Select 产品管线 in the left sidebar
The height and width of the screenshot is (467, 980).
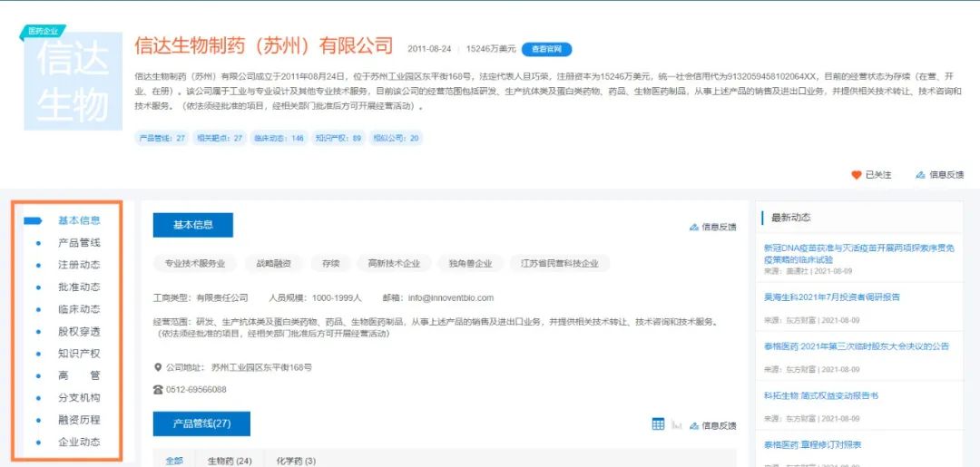click(x=79, y=243)
